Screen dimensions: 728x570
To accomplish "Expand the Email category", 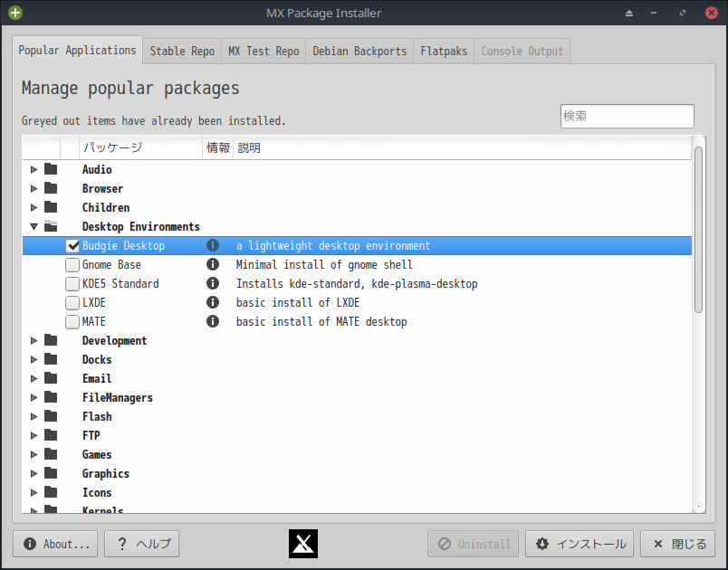I will coord(34,378).
